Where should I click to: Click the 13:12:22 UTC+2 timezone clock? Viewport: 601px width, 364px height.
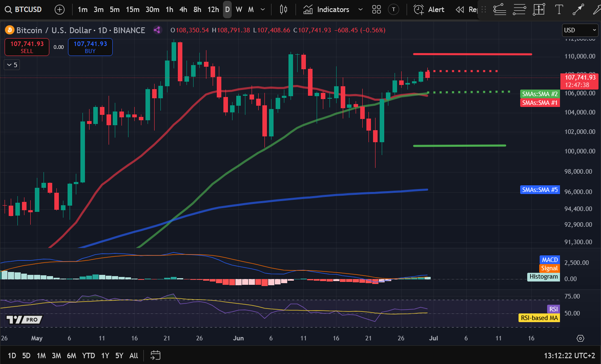(569, 355)
